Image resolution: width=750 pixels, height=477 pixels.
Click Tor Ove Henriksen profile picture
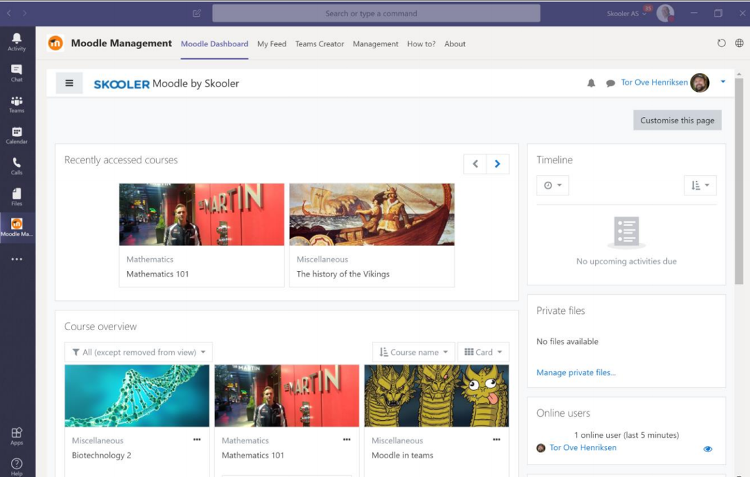700,83
